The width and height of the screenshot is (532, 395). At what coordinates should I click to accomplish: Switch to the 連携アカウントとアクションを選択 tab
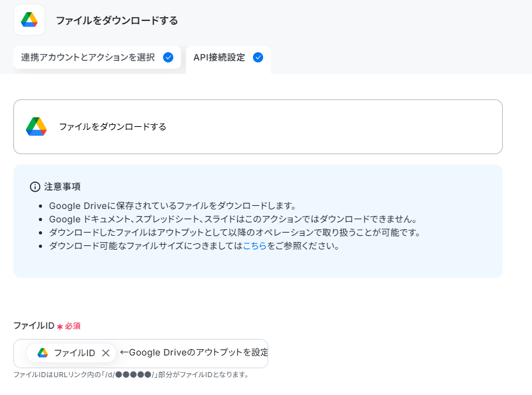point(97,57)
